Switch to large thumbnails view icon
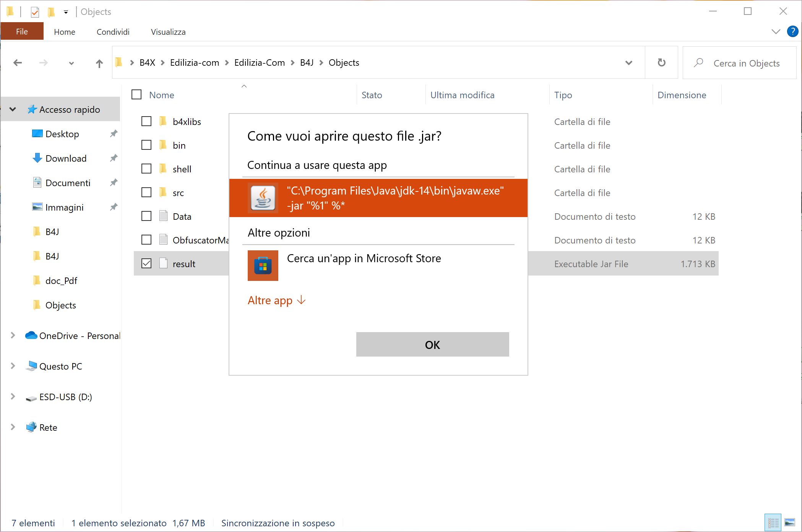802x532 pixels. [x=790, y=522]
